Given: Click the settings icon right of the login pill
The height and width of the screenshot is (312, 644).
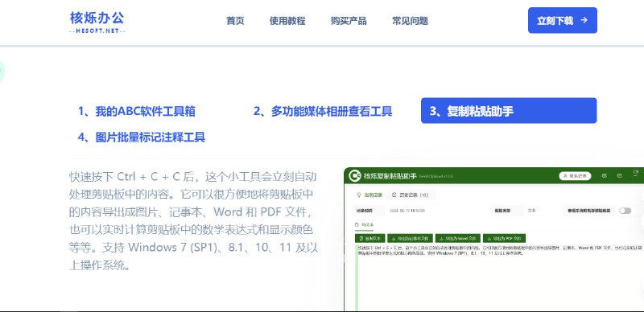Looking at the screenshot, I should click(x=605, y=176).
